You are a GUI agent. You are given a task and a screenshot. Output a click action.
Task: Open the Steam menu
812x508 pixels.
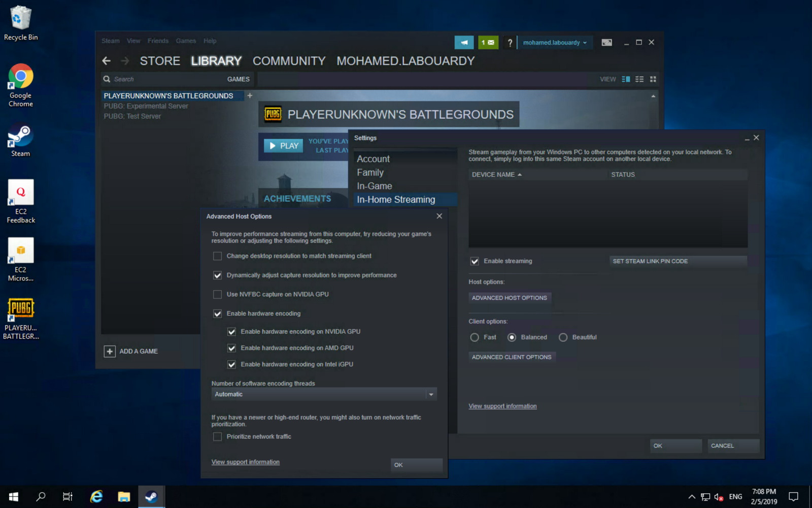point(111,41)
